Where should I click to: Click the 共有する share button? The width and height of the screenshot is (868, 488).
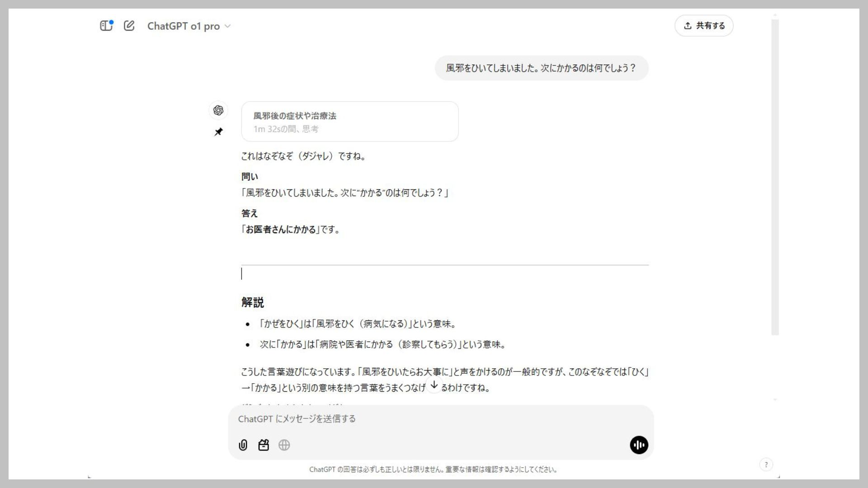(704, 26)
